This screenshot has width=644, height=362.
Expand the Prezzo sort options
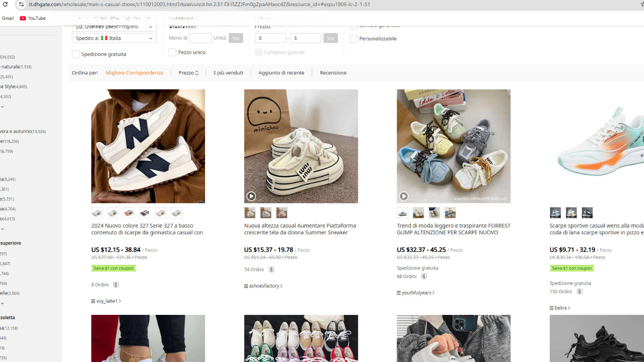coord(189,73)
